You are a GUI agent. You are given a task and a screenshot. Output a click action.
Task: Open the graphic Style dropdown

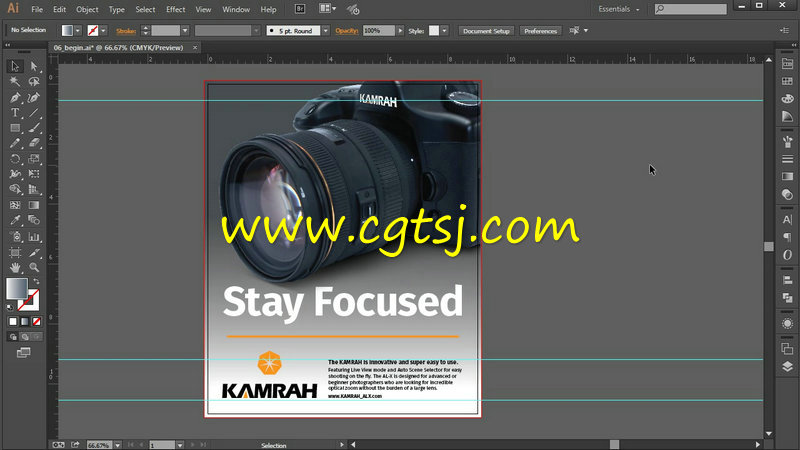pos(444,31)
